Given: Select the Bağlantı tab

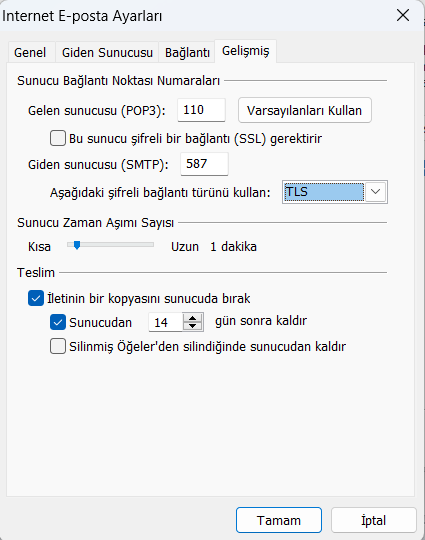Looking at the screenshot, I should click(x=187, y=53).
